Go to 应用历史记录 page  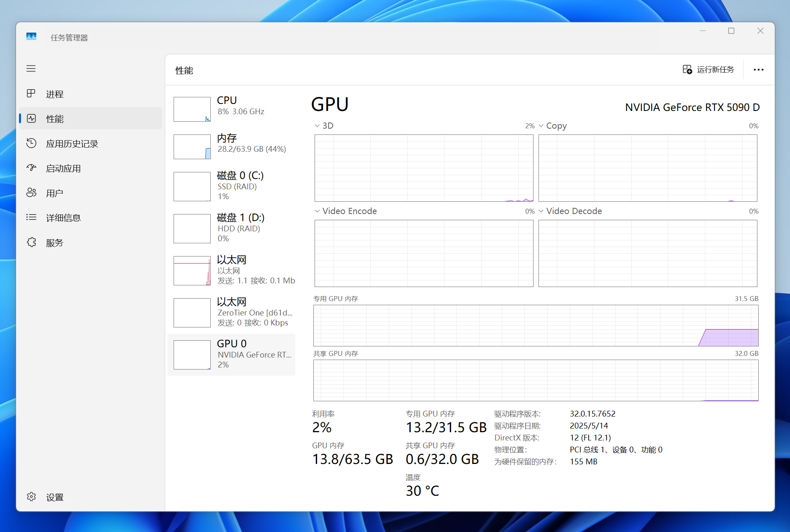(x=90, y=144)
